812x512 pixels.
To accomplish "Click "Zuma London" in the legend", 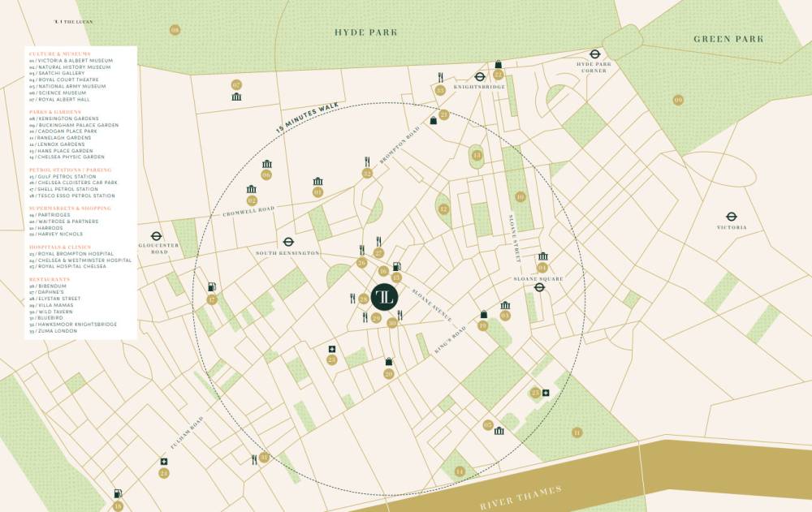I will (54, 331).
